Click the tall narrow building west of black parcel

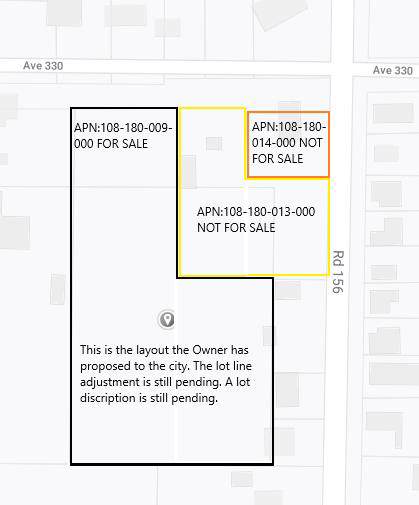pos(58,289)
